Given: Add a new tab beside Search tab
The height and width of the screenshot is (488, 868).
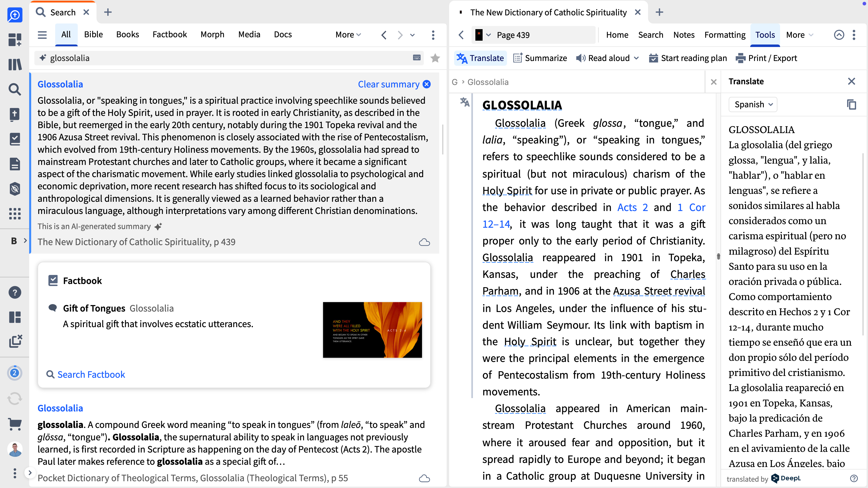Looking at the screenshot, I should pos(108,12).
